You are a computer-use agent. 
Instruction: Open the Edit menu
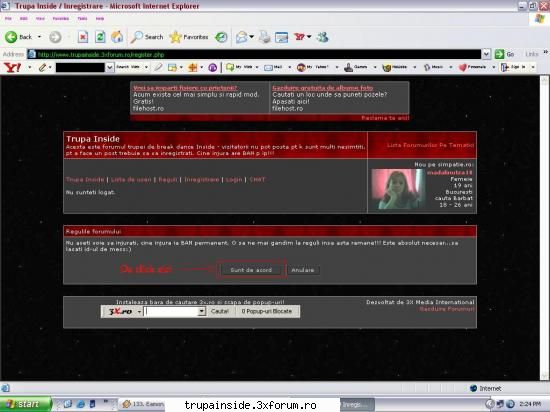(x=24, y=18)
